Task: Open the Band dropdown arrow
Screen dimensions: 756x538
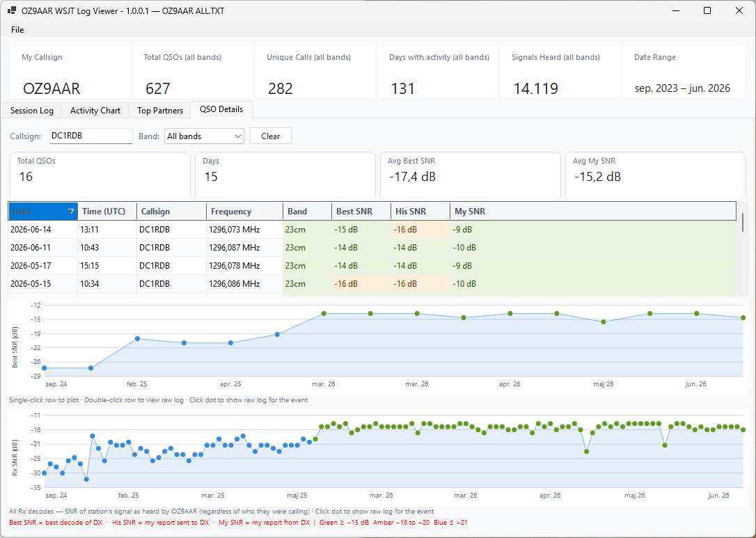Action: tap(237, 136)
